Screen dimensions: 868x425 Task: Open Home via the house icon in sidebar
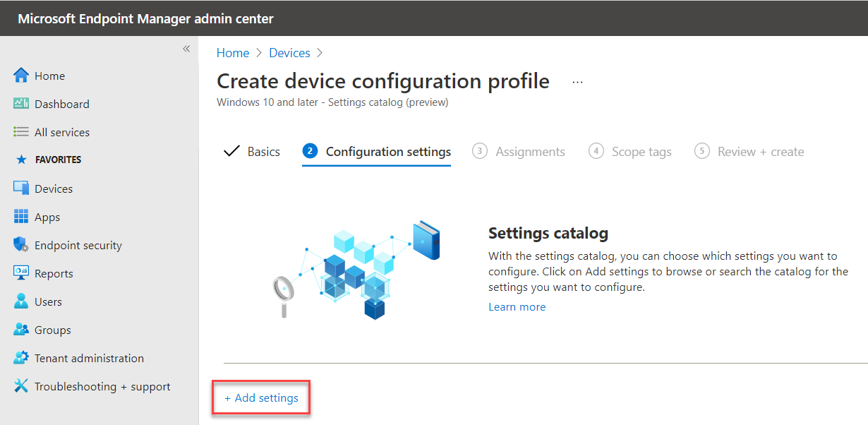click(21, 76)
